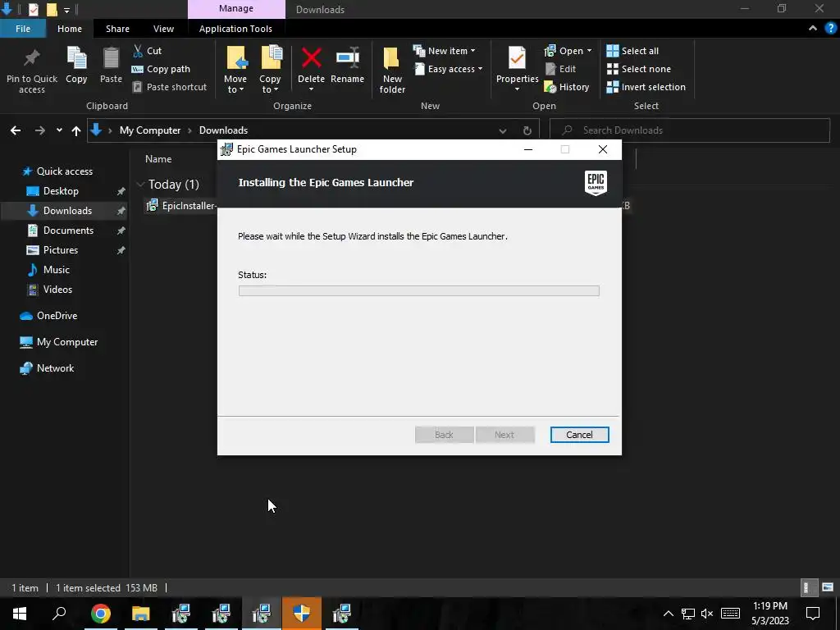Screen dimensions: 840x630
Task: Switch to the Home ribbon tab
Action: [70, 29]
